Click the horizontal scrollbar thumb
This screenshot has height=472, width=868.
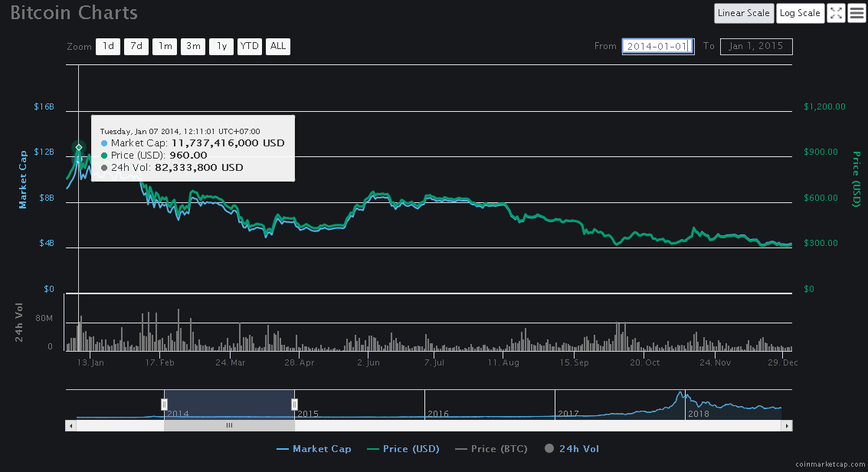point(229,425)
